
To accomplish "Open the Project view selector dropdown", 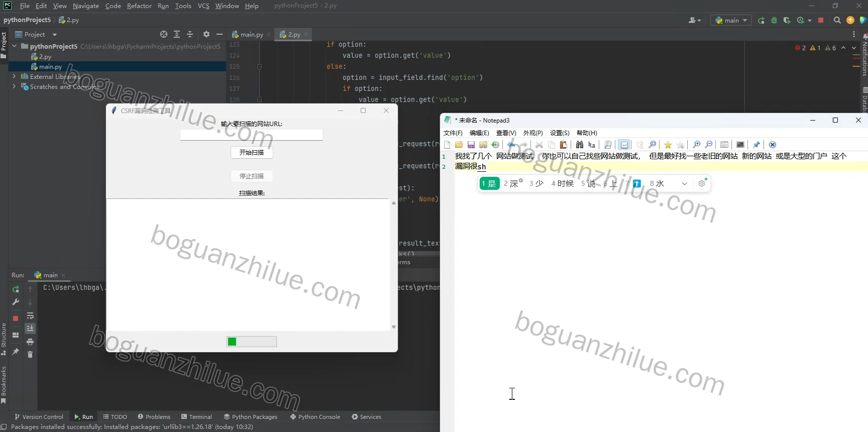I will pos(36,34).
